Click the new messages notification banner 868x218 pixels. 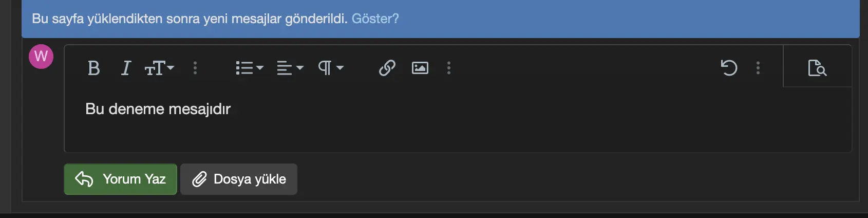441,19
